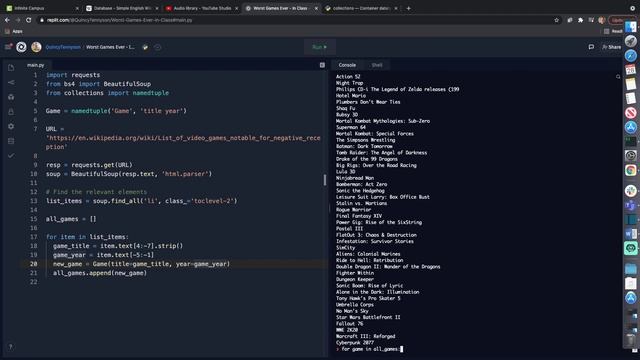Click the Worst Games Ever repl name

[110, 47]
